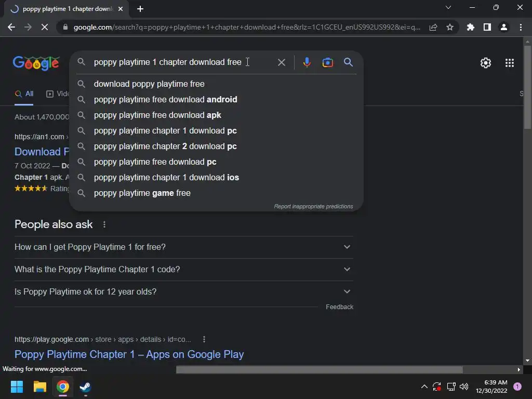Screen dimensions: 532x399
Task: Click the 'About 1,470,000' results count text
Action: click(x=42, y=117)
